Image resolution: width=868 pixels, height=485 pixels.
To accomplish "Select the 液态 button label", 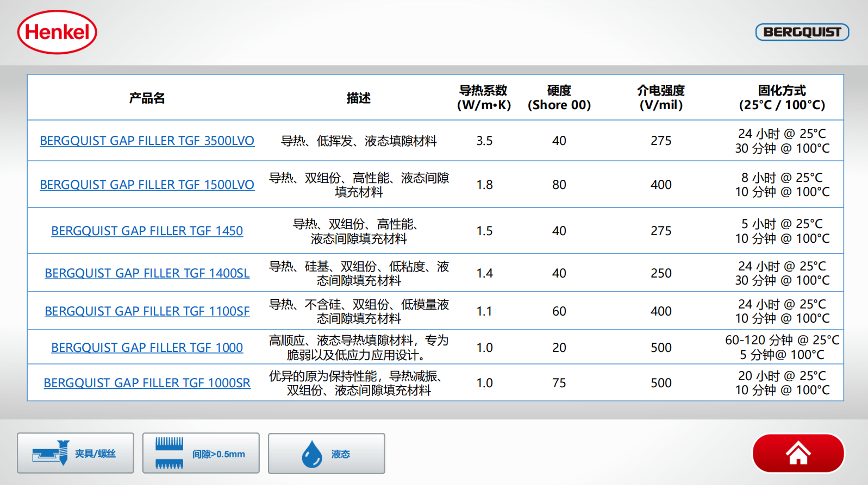I will [x=341, y=454].
